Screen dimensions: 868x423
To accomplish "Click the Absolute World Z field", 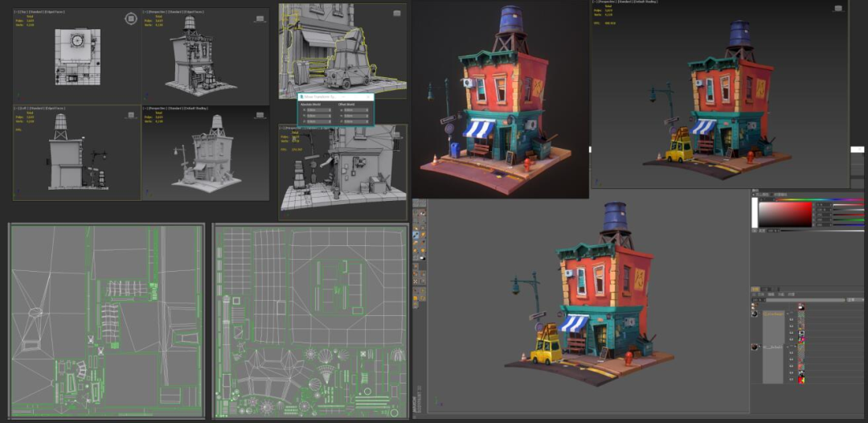I will [x=318, y=121].
